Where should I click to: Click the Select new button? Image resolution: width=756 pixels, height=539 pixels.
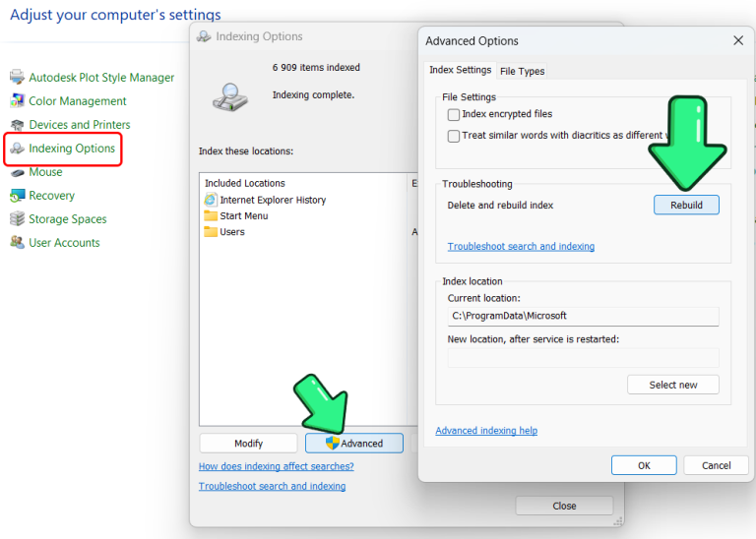(x=672, y=385)
